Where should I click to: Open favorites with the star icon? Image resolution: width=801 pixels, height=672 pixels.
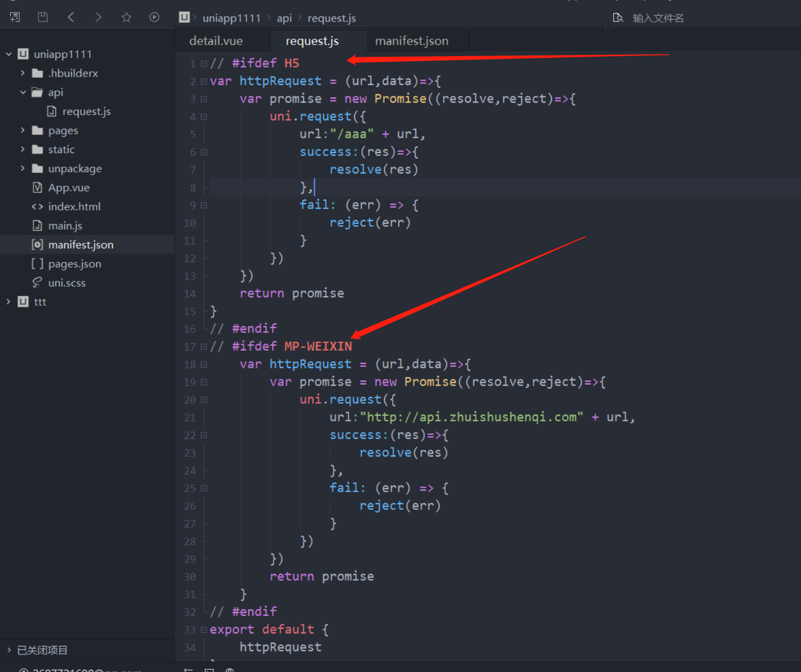pos(126,16)
